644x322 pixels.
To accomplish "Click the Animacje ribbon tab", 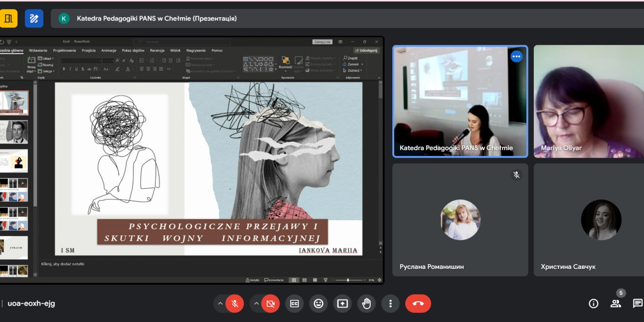I will (x=109, y=50).
